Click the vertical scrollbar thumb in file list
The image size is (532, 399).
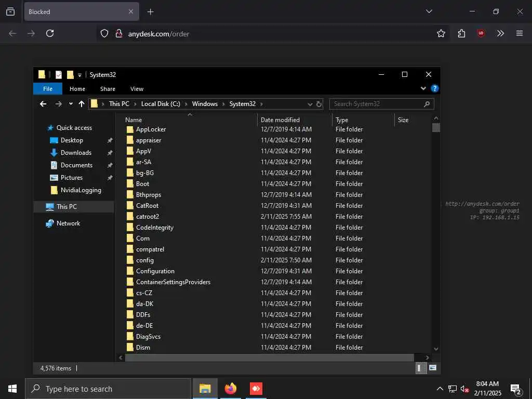point(436,128)
